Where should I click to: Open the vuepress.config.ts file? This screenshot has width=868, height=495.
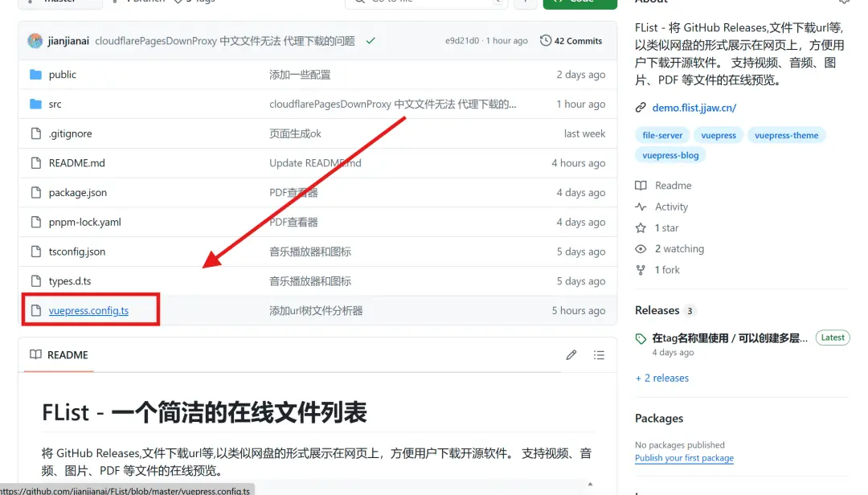(88, 311)
